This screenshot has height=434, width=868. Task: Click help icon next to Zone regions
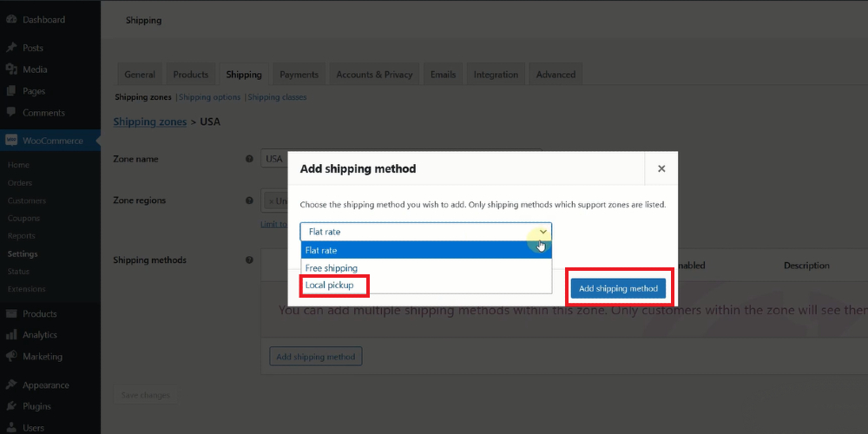click(x=249, y=201)
